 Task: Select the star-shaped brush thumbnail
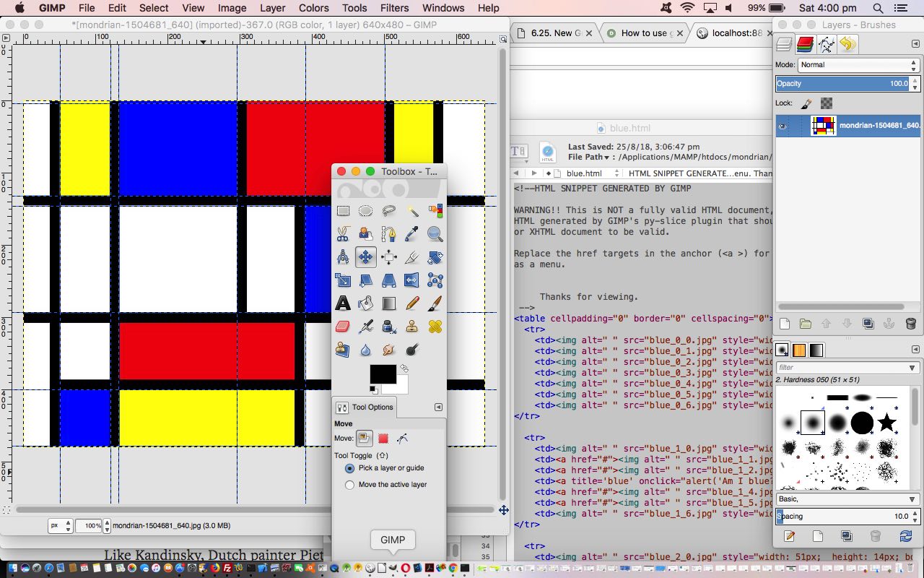886,423
